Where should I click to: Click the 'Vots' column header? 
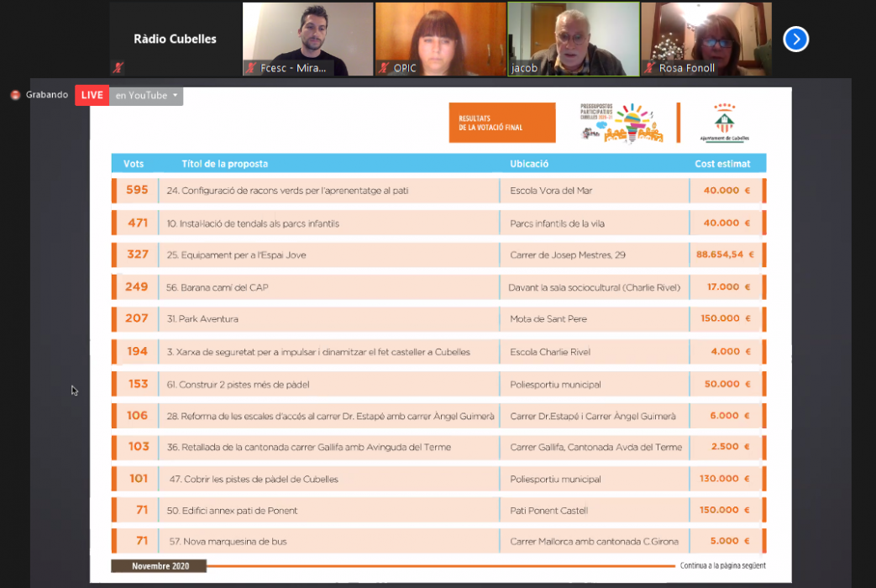tap(134, 164)
